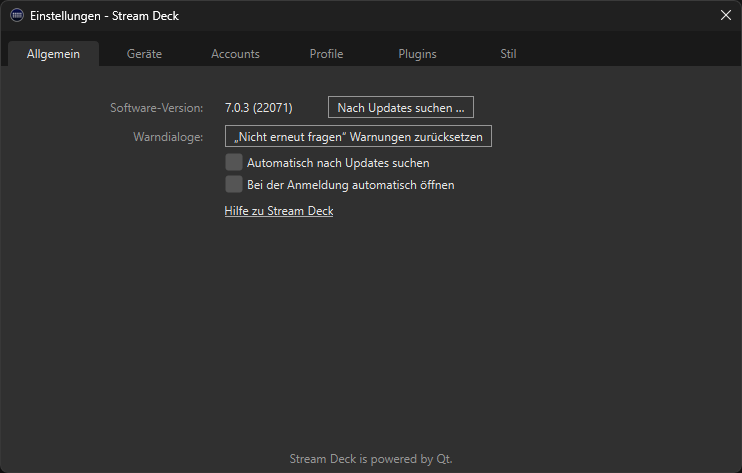Open the Stil settings tab
The width and height of the screenshot is (742, 473).
click(x=508, y=54)
